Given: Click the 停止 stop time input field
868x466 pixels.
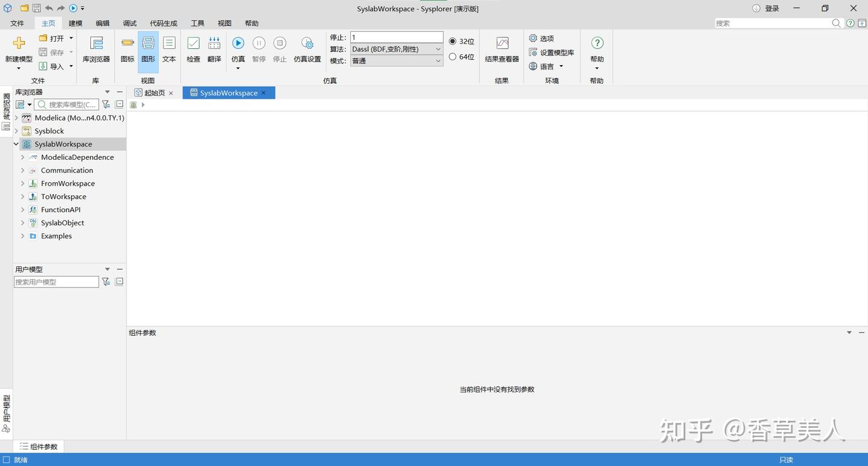Looking at the screenshot, I should 397,37.
